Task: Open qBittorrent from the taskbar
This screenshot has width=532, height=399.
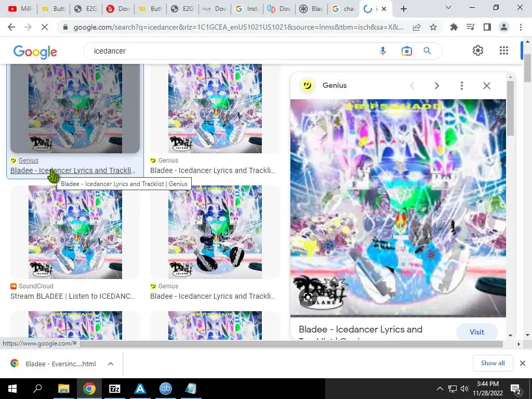Action: (x=166, y=389)
